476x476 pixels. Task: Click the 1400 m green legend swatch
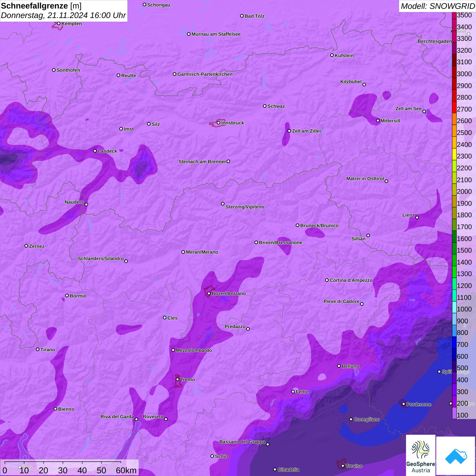(x=454, y=260)
